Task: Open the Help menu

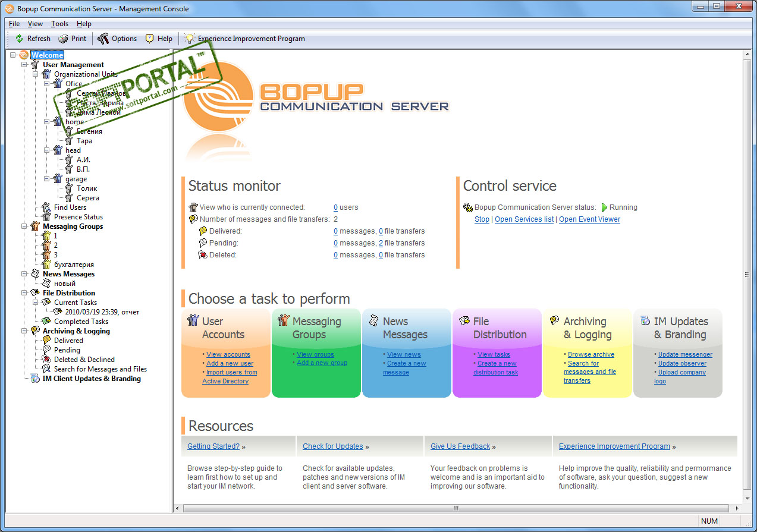Action: [84, 24]
